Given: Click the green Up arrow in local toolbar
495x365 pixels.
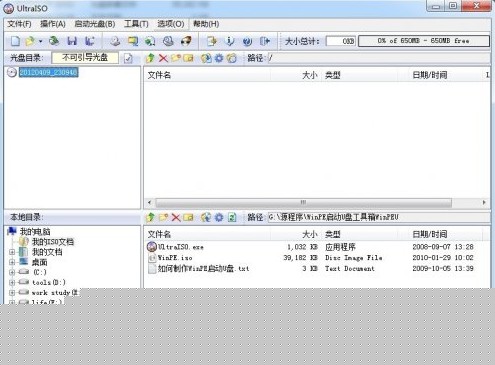Looking at the screenshot, I should pyautogui.click(x=150, y=218).
